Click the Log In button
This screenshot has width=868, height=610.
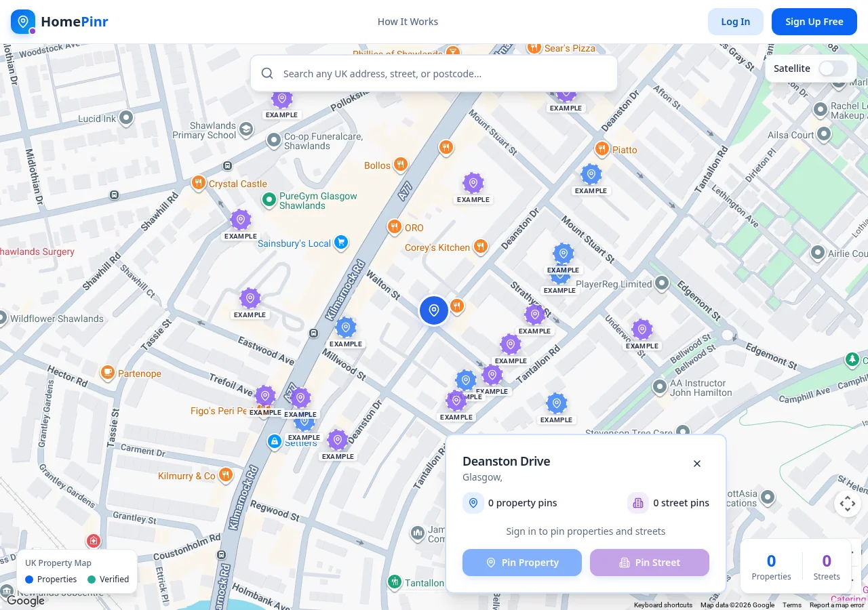(x=735, y=22)
